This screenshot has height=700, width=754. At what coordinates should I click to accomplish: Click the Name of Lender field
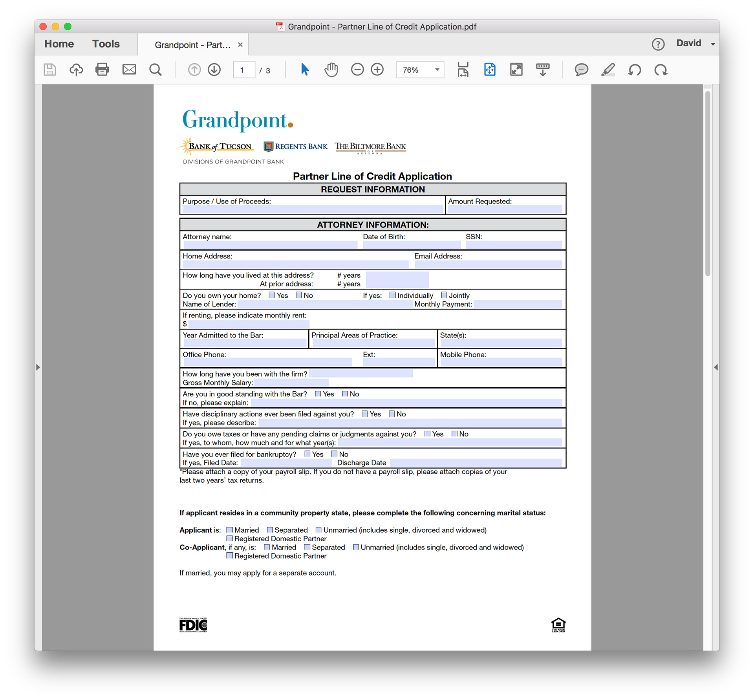click(325, 304)
